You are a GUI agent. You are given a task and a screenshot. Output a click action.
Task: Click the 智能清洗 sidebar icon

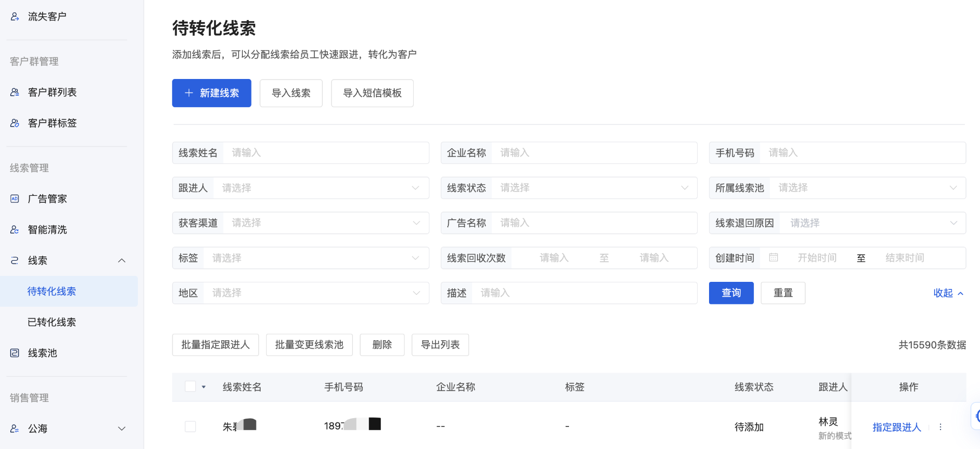[x=15, y=230]
